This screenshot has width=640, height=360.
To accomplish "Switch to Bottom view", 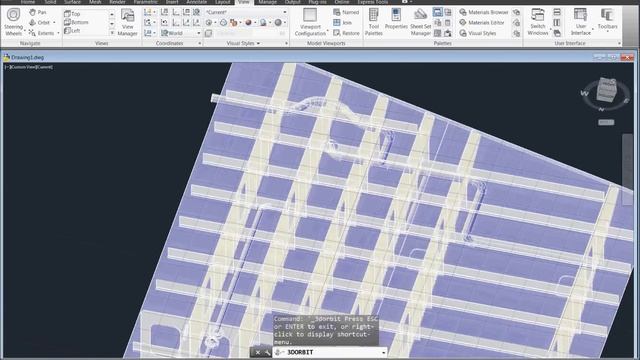I will (76, 22).
